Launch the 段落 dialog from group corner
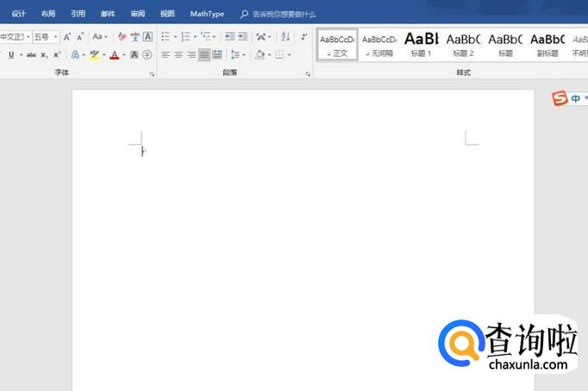 pos(308,74)
